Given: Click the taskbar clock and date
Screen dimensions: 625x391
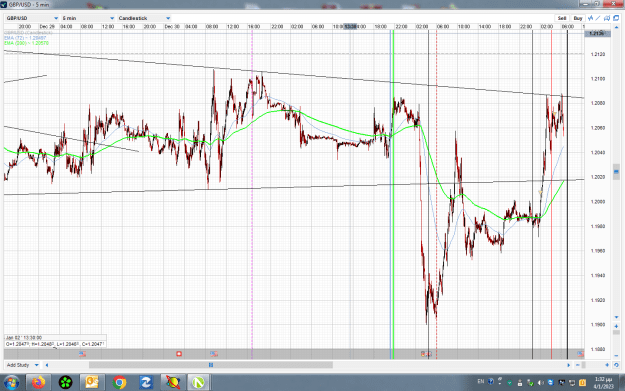Looking at the screenshot, I should coord(603,383).
